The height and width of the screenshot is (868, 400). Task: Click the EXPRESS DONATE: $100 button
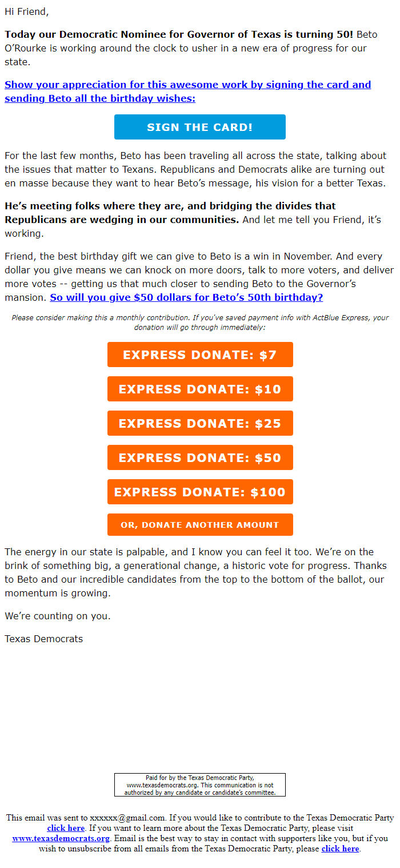pos(199,492)
